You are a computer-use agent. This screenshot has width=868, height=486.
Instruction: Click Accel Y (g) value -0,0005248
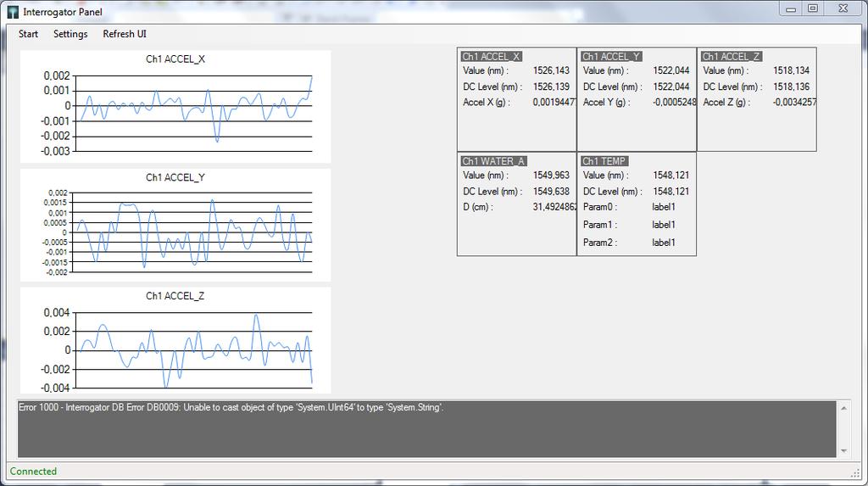tap(674, 102)
